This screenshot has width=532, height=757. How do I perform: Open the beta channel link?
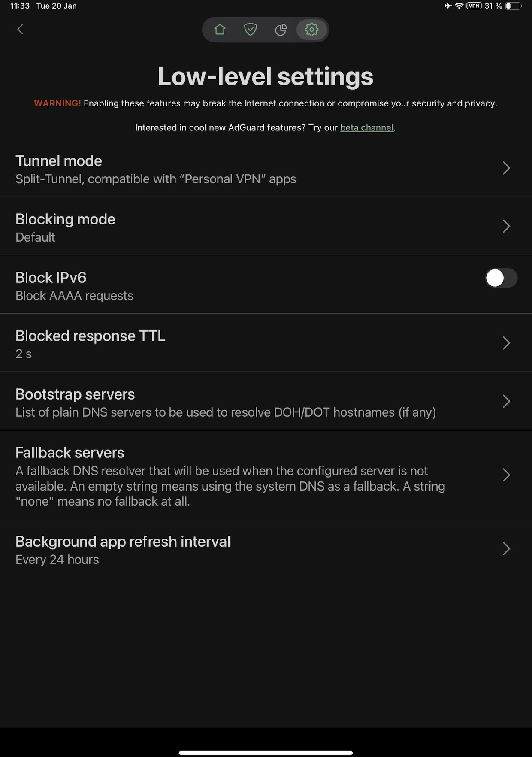[367, 128]
